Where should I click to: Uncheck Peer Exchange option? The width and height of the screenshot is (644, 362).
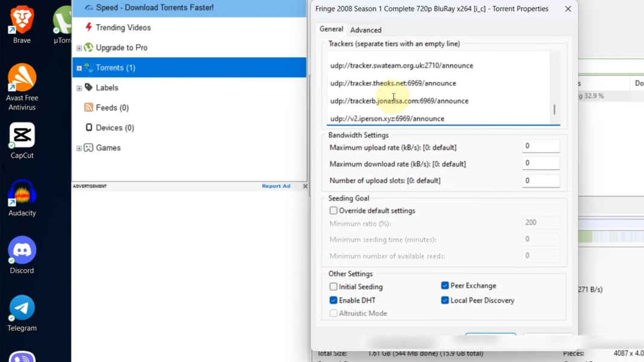click(x=445, y=285)
